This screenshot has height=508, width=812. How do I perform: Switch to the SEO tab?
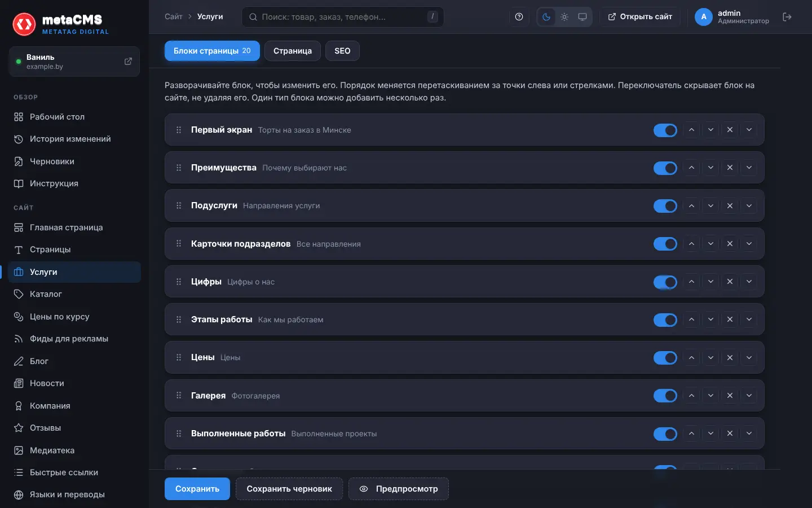coord(342,51)
